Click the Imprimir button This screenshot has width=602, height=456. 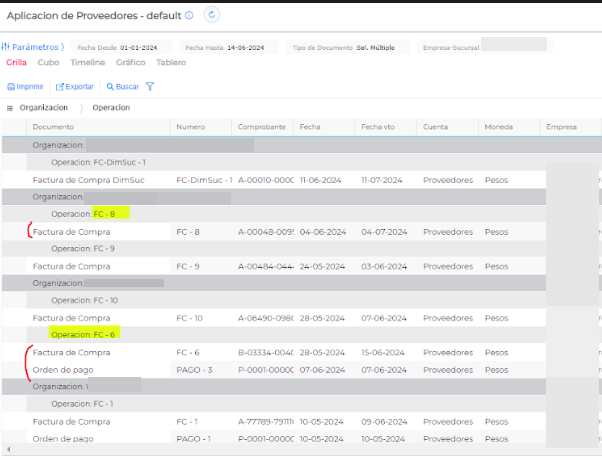click(25, 87)
